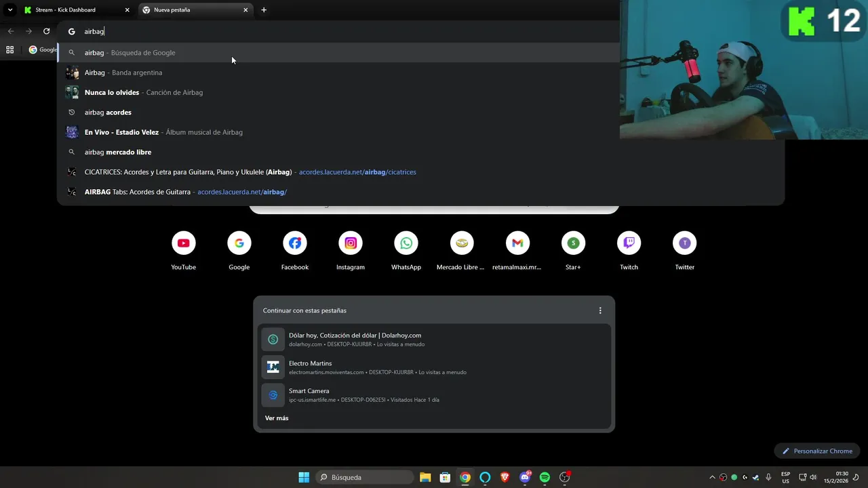Click the Electro Martins entry favicon
Image resolution: width=868 pixels, height=488 pixels.
pyautogui.click(x=273, y=367)
